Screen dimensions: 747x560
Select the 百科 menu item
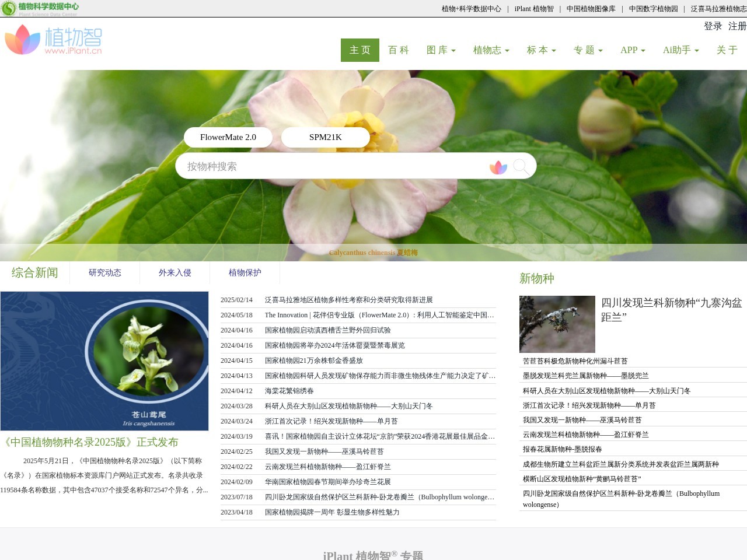point(398,50)
